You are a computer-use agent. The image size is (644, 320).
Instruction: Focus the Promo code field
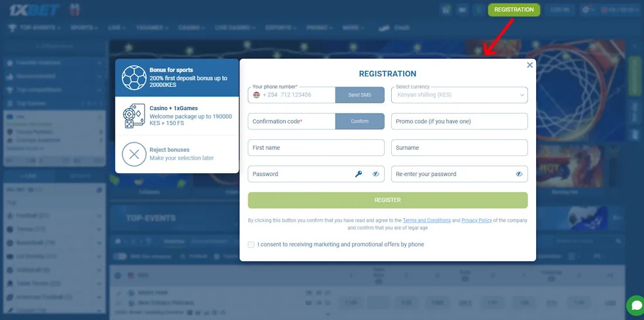point(459,122)
